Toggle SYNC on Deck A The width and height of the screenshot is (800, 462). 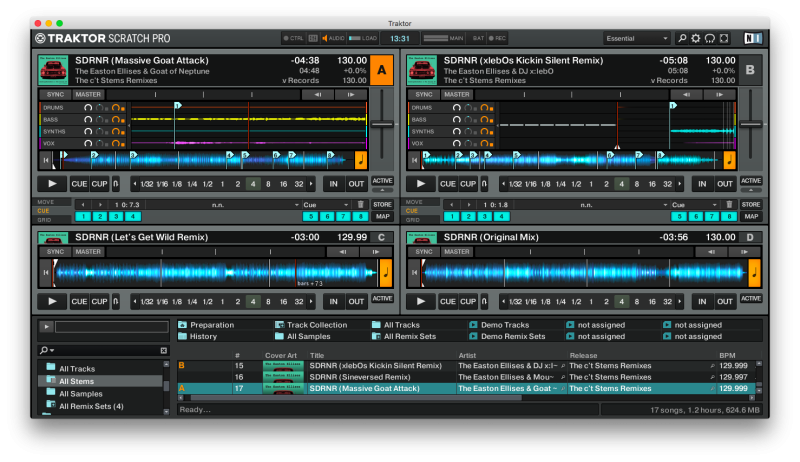(55, 94)
